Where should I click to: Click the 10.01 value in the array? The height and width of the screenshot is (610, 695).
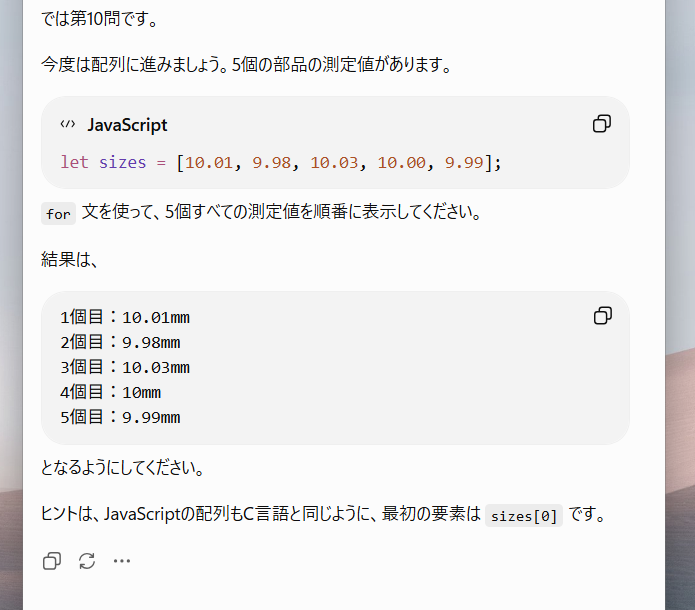[209, 162]
